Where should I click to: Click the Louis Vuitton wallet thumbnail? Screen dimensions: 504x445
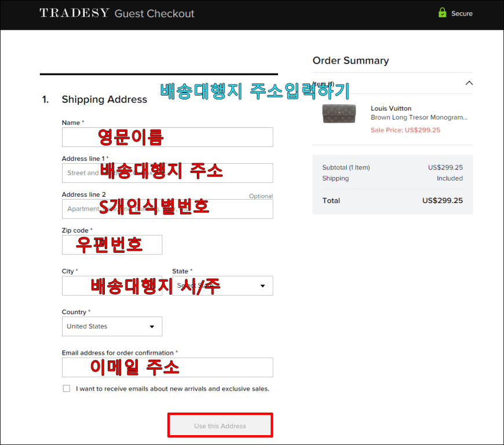click(339, 113)
